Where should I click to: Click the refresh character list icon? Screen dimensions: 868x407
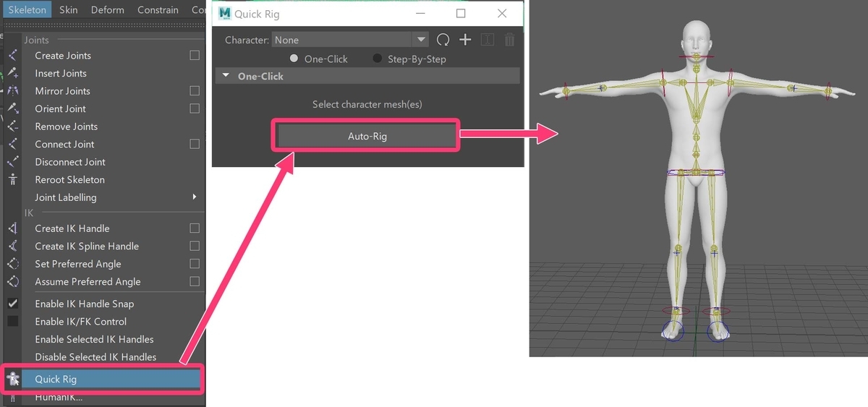click(443, 40)
